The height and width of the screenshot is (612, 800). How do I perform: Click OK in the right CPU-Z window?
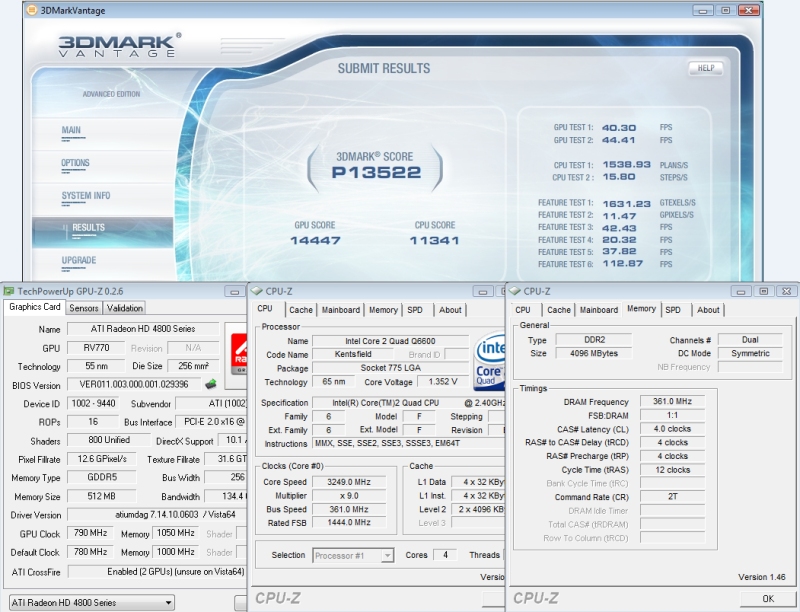(x=768, y=598)
